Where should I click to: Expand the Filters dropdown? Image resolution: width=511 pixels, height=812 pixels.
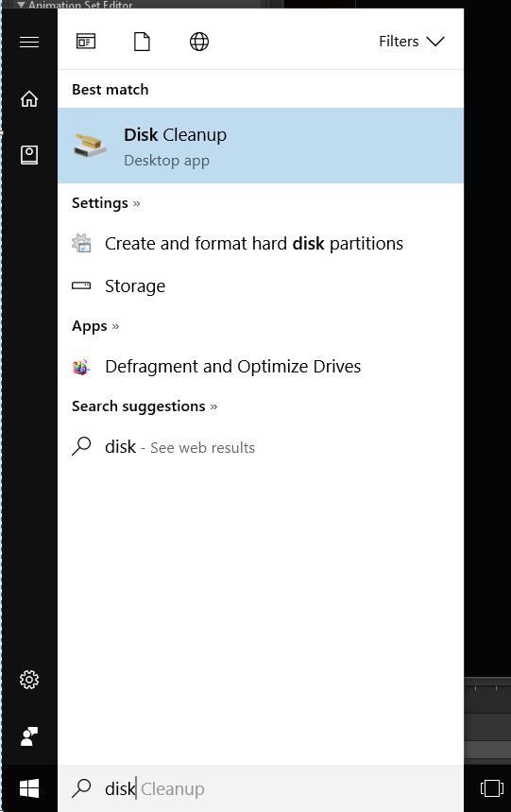412,41
